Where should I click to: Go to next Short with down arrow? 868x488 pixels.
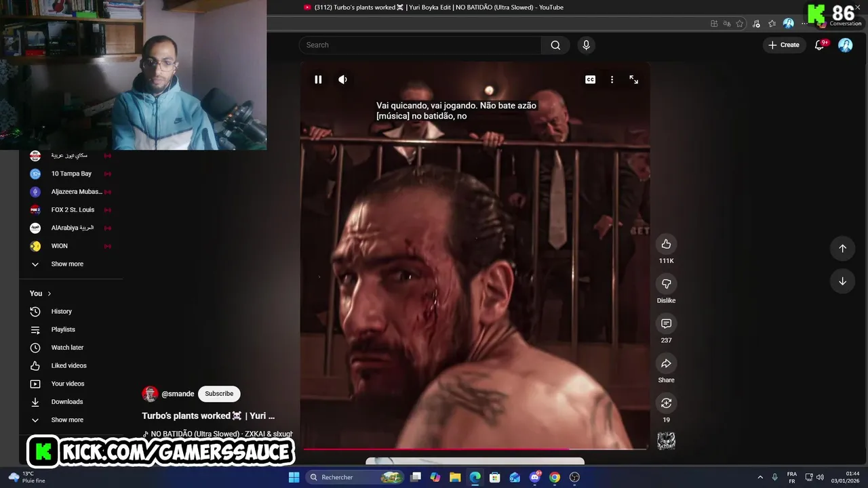(842, 281)
